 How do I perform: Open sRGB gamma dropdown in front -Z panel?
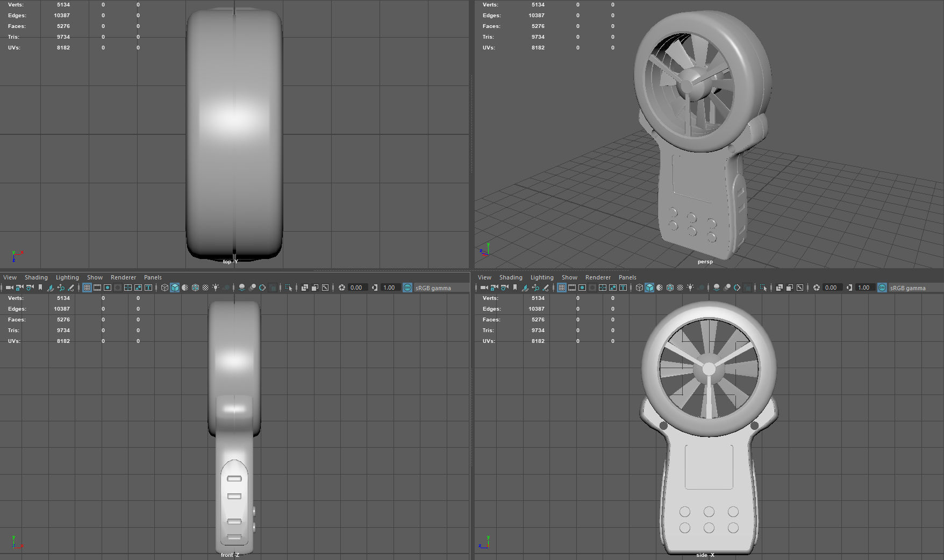(441, 288)
